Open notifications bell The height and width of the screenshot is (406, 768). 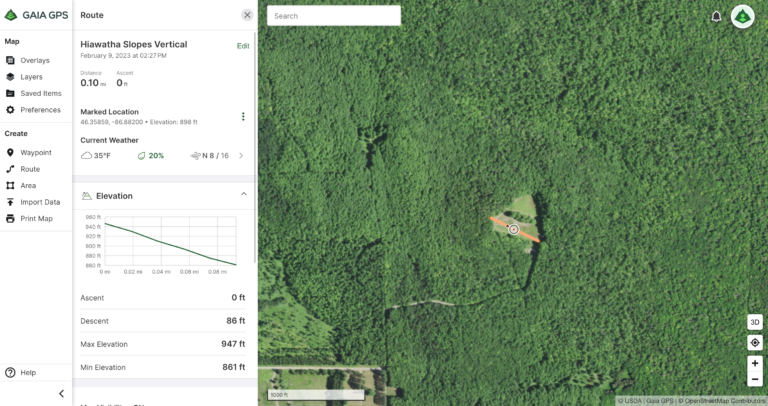click(x=716, y=17)
